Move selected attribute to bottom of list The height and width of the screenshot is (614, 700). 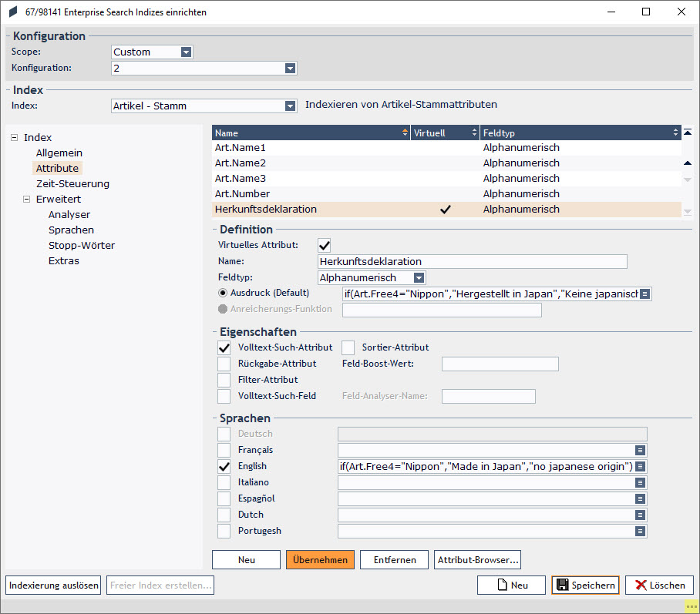pos(688,211)
